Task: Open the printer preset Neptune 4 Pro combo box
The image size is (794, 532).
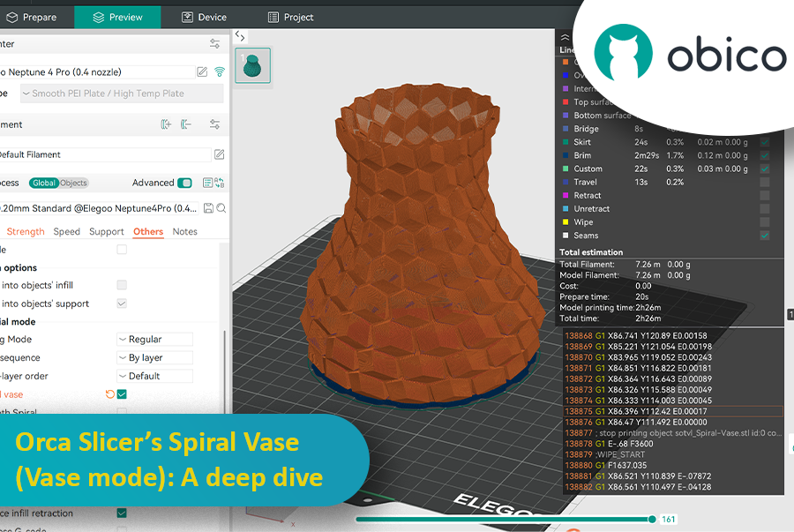Action: click(x=97, y=71)
